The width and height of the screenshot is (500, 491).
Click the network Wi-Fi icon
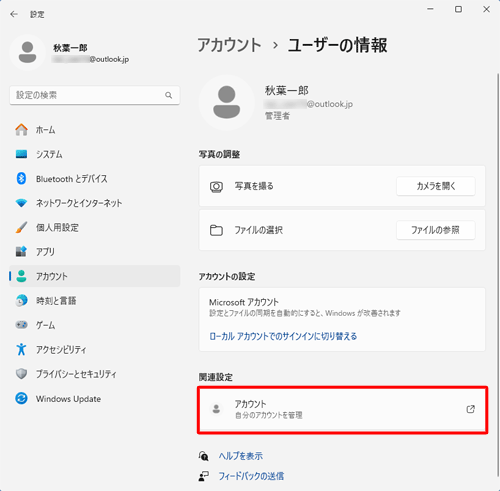[21, 203]
